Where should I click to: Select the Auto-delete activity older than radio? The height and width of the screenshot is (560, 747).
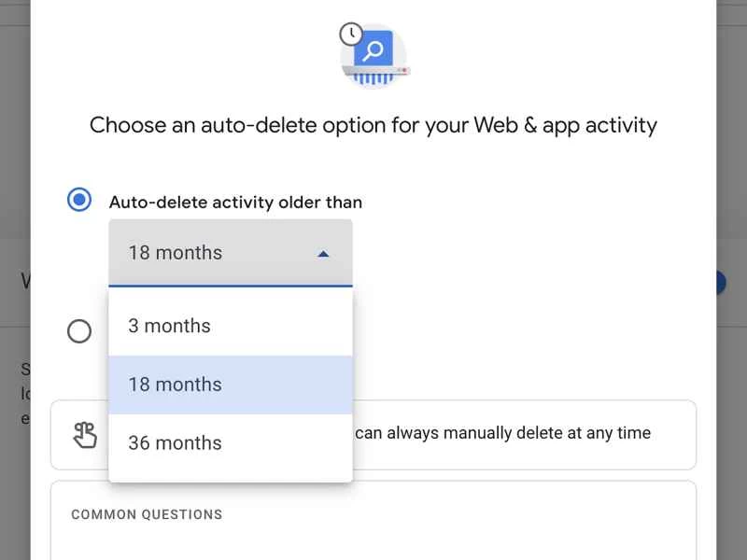(x=79, y=200)
